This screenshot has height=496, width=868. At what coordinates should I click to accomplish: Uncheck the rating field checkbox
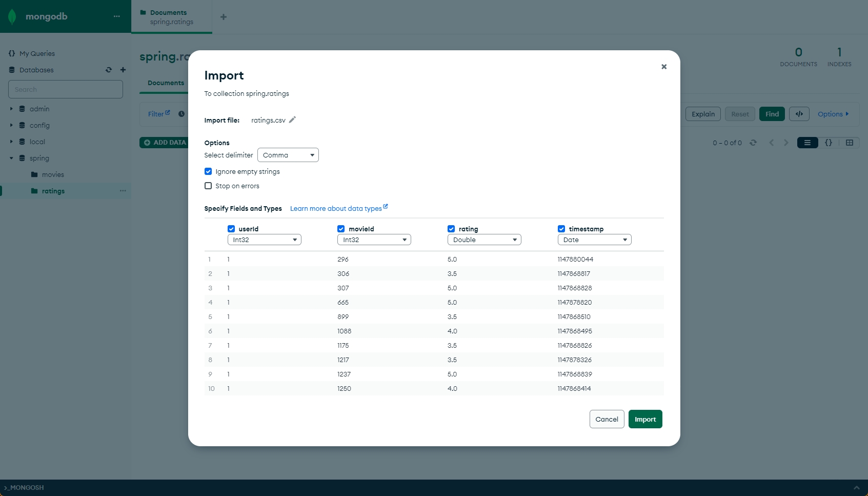[x=451, y=229]
